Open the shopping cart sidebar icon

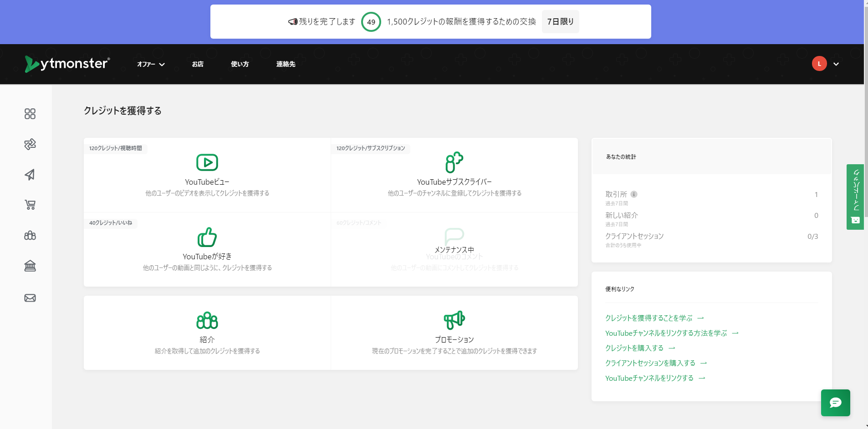[x=30, y=205]
